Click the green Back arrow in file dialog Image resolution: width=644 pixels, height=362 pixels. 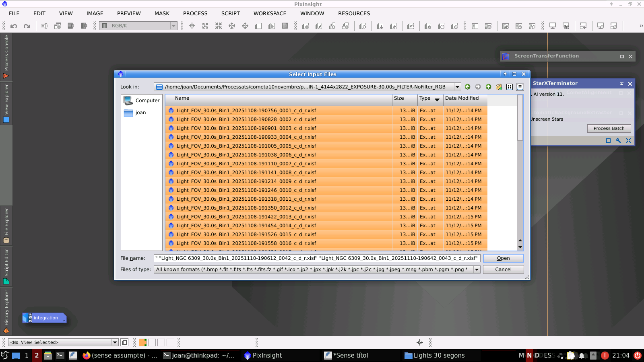467,87
